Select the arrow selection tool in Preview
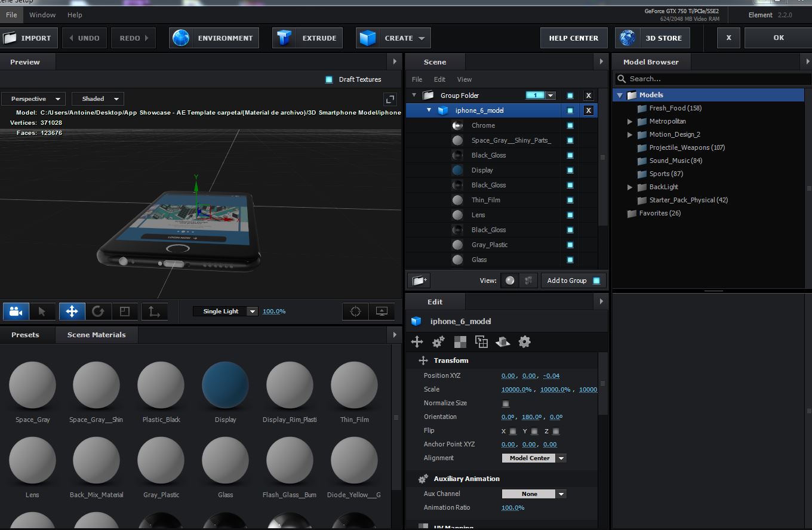The image size is (812, 530). 42,312
